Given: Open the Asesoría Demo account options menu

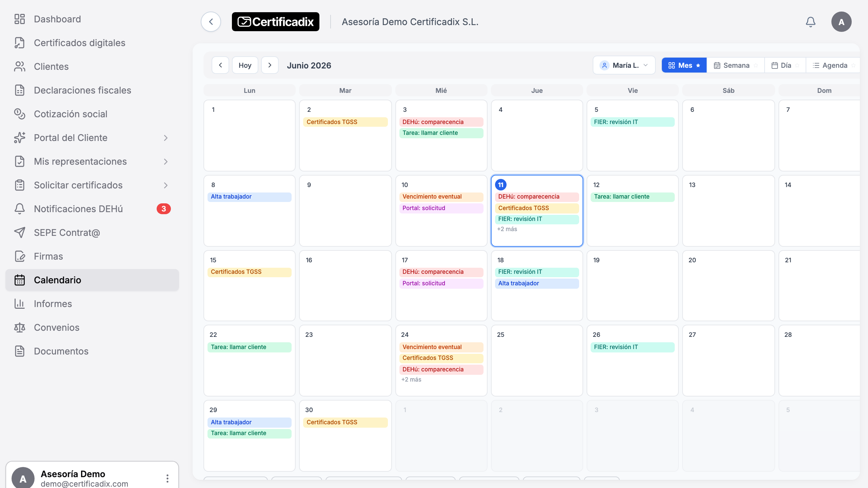Looking at the screenshot, I should [167, 479].
